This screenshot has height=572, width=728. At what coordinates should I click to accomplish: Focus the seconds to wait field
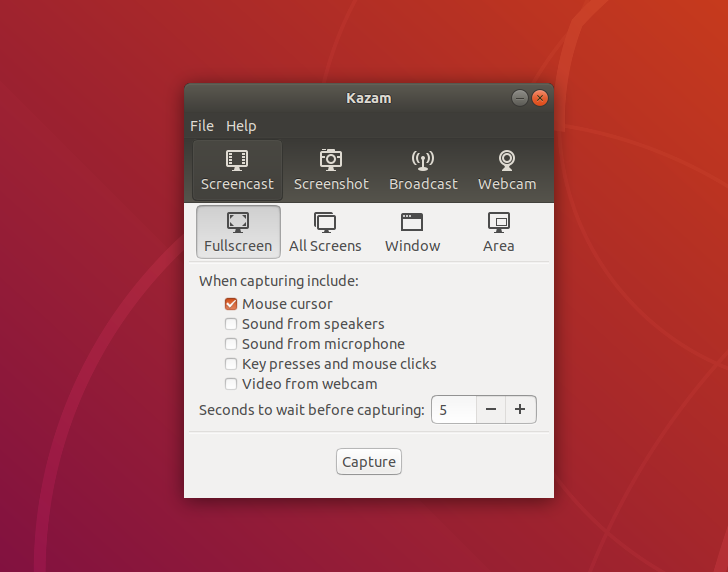(454, 410)
